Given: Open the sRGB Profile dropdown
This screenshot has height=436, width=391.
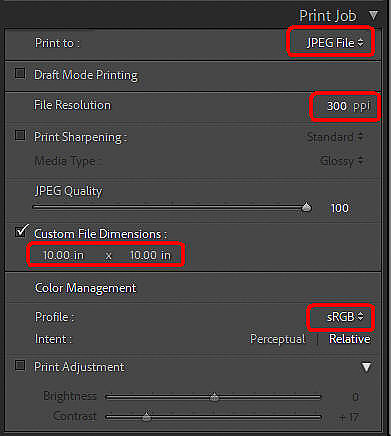Looking at the screenshot, I should tap(345, 317).
